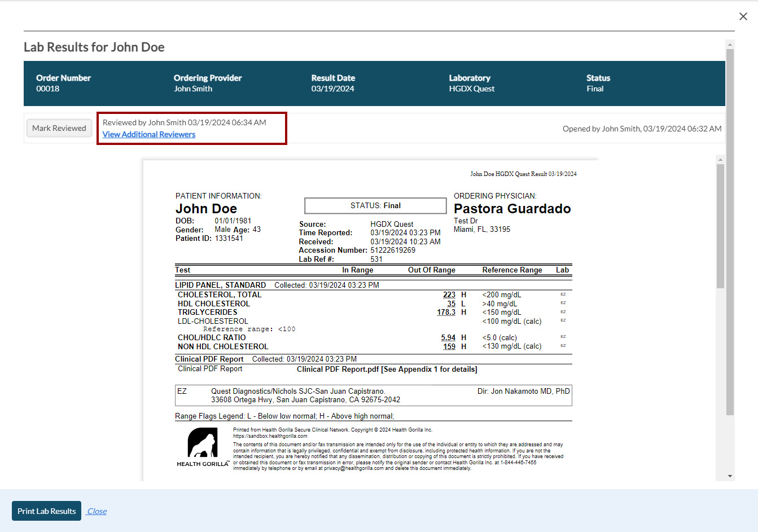This screenshot has width=758, height=532.
Task: Select the total cholesterol value 223
Action: click(x=449, y=294)
